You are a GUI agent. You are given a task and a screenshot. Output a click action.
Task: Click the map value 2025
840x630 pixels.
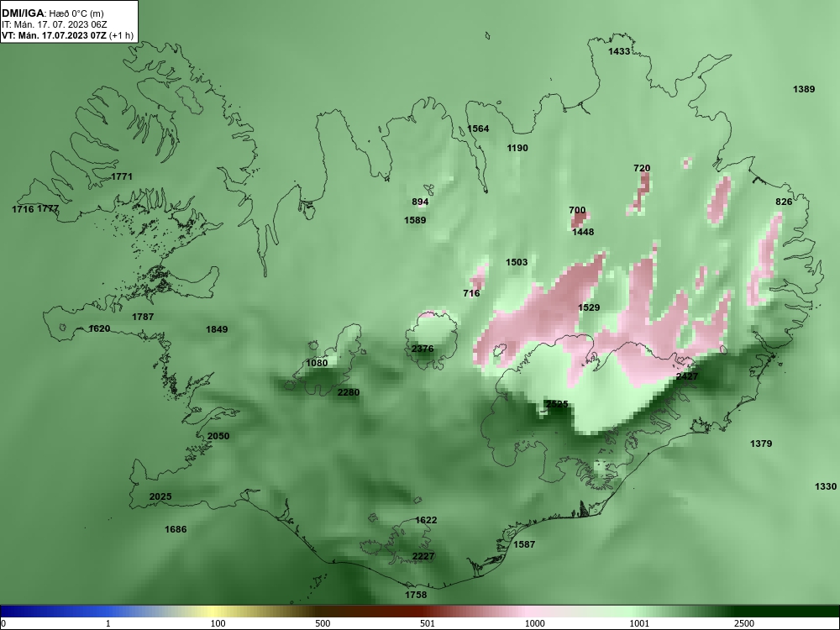[160, 496]
